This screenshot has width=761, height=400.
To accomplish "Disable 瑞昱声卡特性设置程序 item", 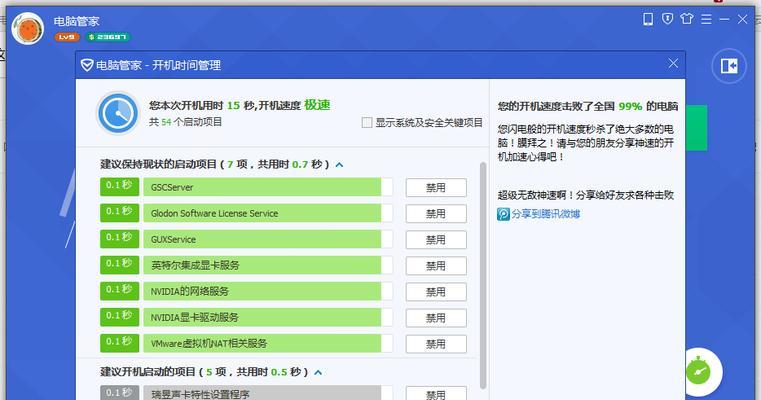I will [436, 393].
